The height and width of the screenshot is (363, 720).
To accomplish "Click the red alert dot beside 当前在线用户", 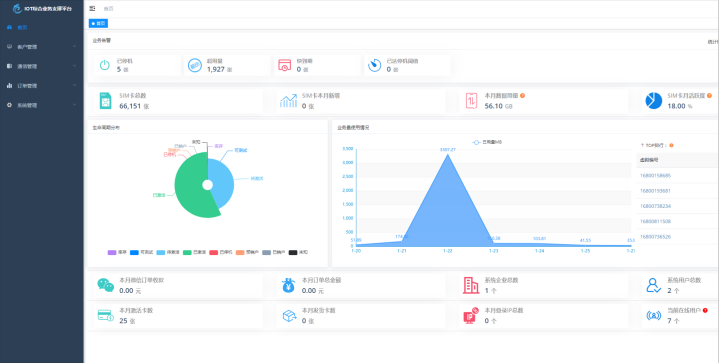I will click(x=705, y=310).
